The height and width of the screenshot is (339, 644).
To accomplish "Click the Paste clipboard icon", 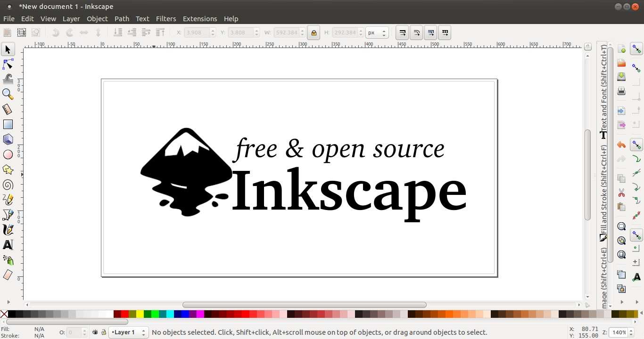I will click(621, 207).
